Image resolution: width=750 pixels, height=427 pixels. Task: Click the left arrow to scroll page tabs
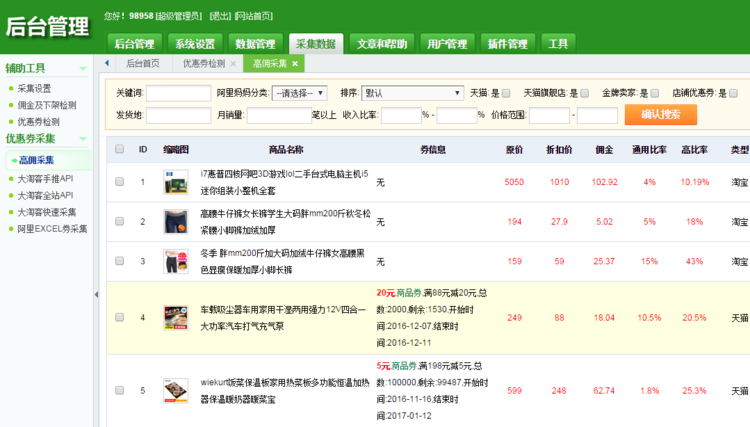(x=107, y=63)
